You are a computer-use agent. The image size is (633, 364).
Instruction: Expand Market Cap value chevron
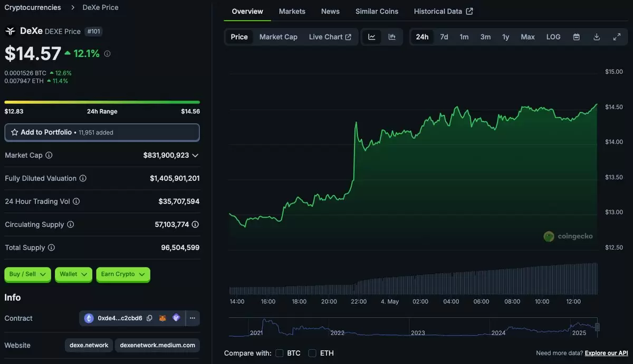coord(195,155)
